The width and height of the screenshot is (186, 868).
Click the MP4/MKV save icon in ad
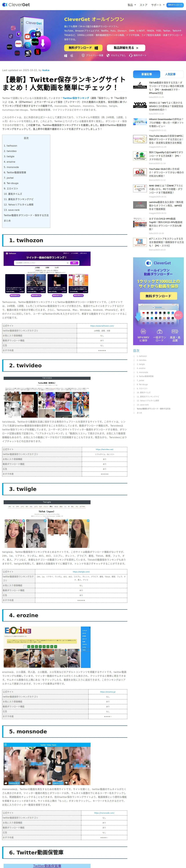[x=143, y=331]
